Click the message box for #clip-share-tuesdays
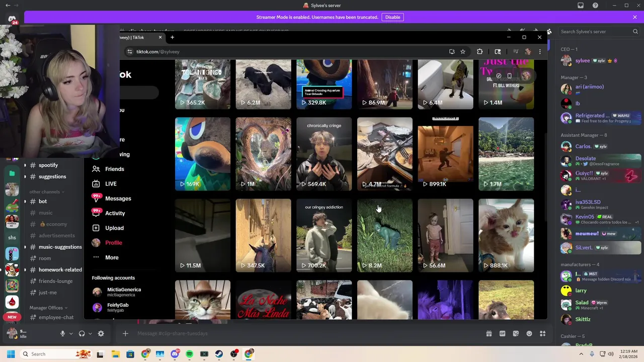644x362 pixels. pos(302,333)
